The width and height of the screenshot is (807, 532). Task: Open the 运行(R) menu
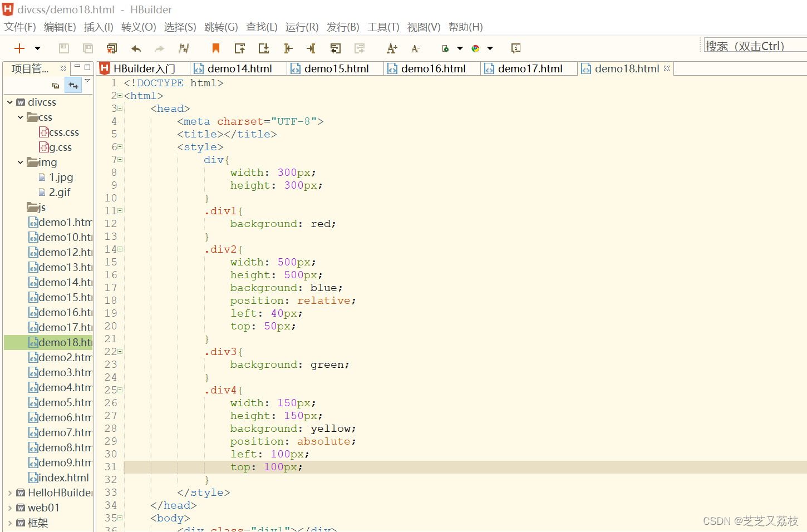(302, 27)
